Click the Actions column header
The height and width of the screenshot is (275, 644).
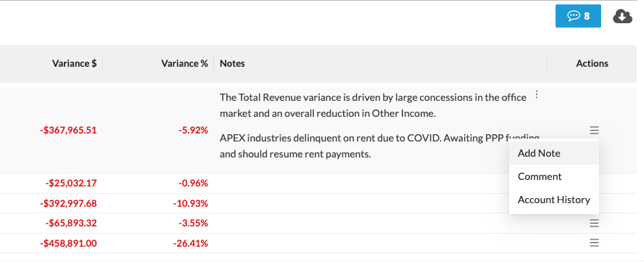pyautogui.click(x=592, y=63)
